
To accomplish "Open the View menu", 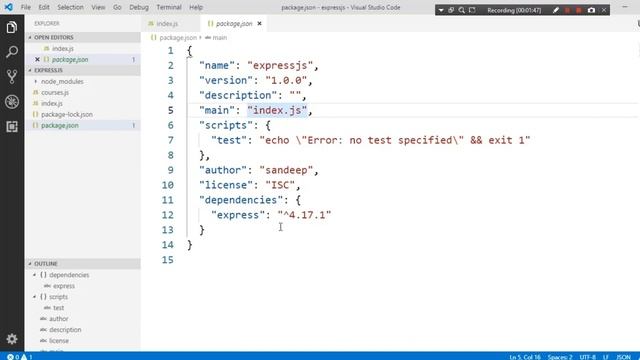I will [x=98, y=7].
